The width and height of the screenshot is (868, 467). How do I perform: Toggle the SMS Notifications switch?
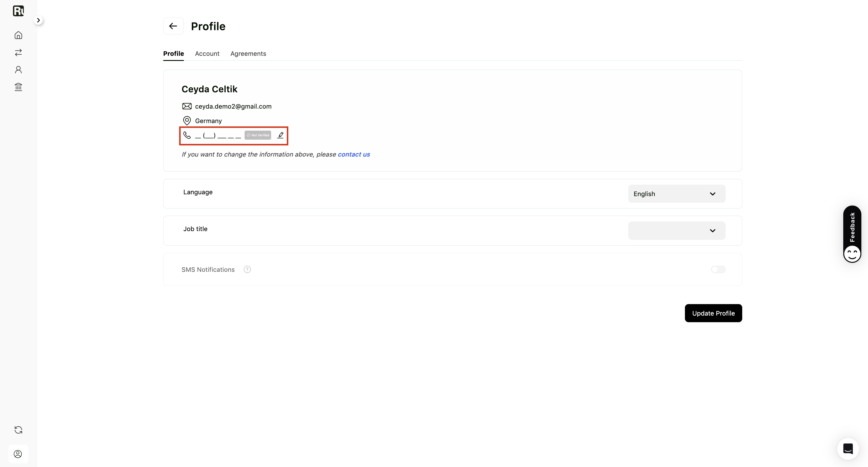tap(718, 269)
